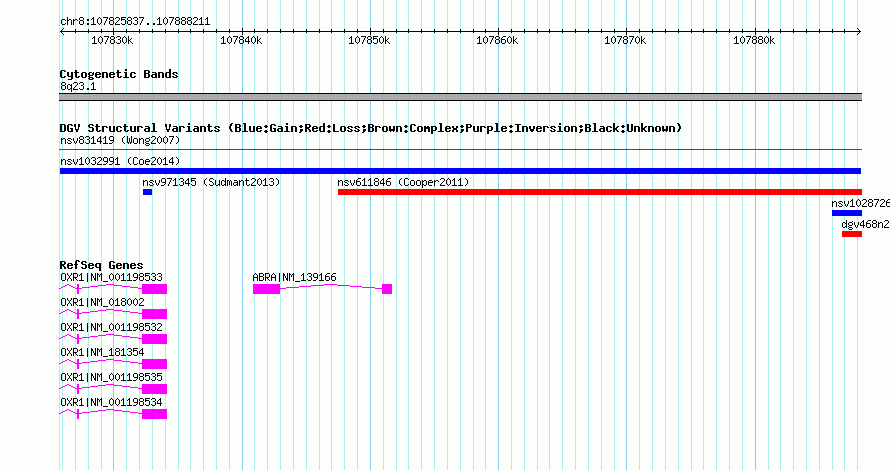Click the OXR1|NM_018002 gene label
The height and width of the screenshot is (470, 890).
coord(102,302)
